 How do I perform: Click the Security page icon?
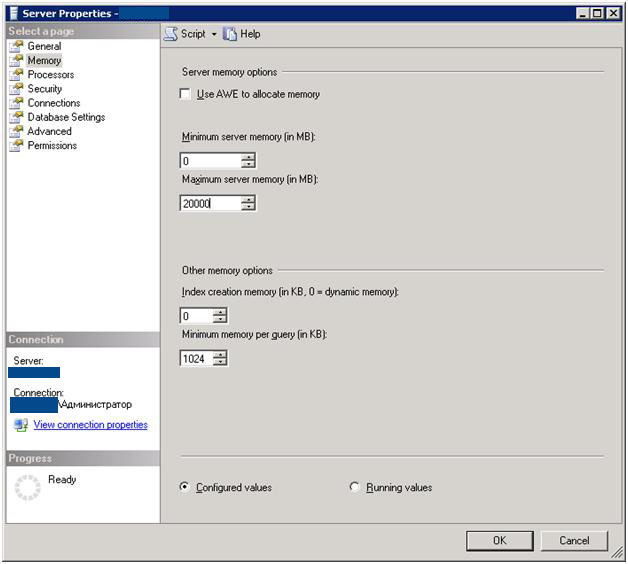16,89
